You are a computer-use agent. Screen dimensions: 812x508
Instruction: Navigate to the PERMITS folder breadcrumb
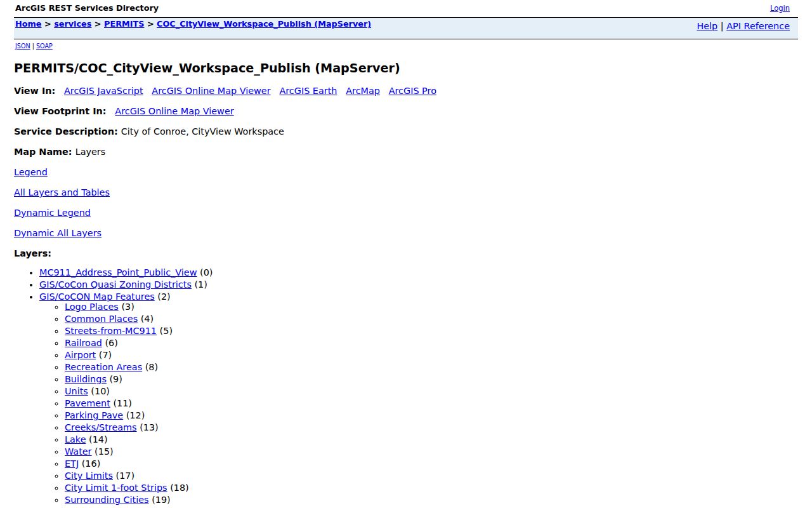click(124, 24)
